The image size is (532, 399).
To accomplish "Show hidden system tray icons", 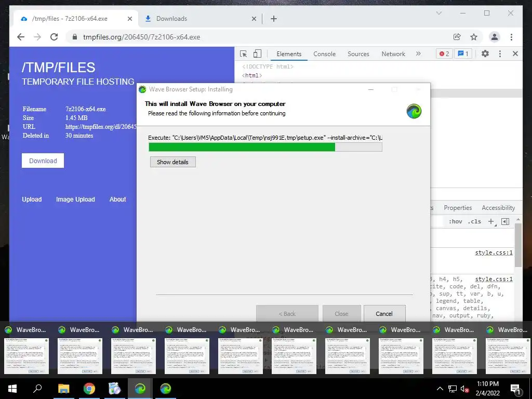I will pos(440,389).
